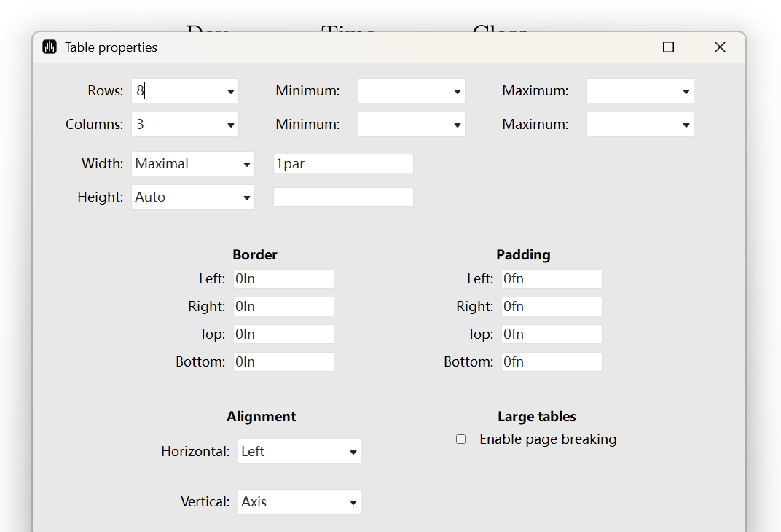Expand the Columns Maximum dropdown
Screen dimensions: 781x532
[686, 125]
